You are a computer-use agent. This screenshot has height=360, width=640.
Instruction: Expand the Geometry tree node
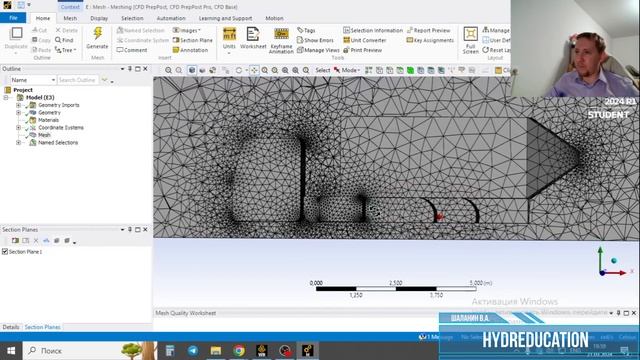(x=18, y=112)
